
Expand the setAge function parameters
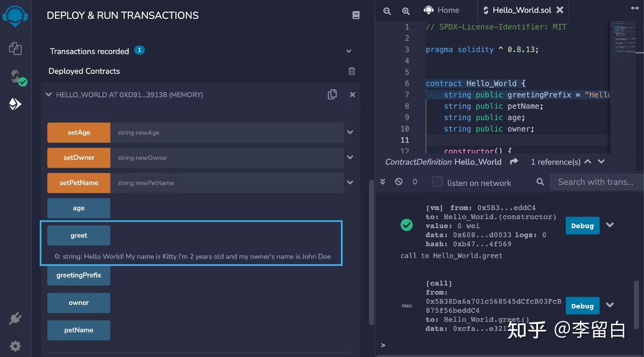pyautogui.click(x=350, y=133)
